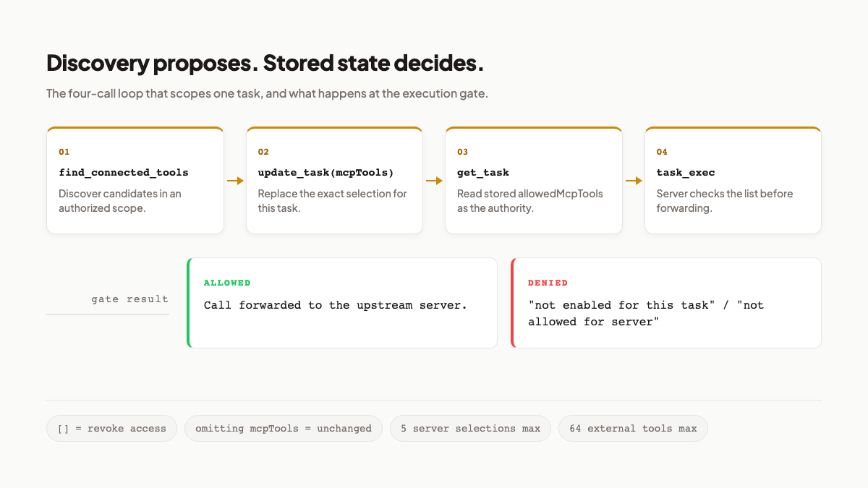The width and height of the screenshot is (868, 488).
Task: Click the heading 'Discovery proposes. Stored state decides.'
Action: [x=265, y=64]
